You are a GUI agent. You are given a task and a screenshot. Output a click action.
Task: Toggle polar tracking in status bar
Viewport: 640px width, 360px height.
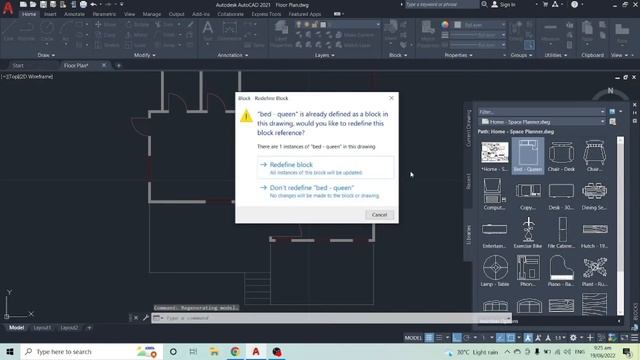[467, 338]
